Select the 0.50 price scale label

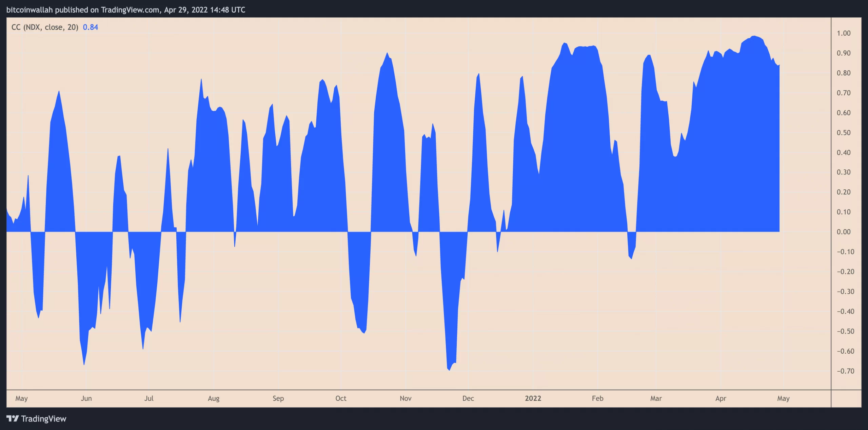point(844,133)
